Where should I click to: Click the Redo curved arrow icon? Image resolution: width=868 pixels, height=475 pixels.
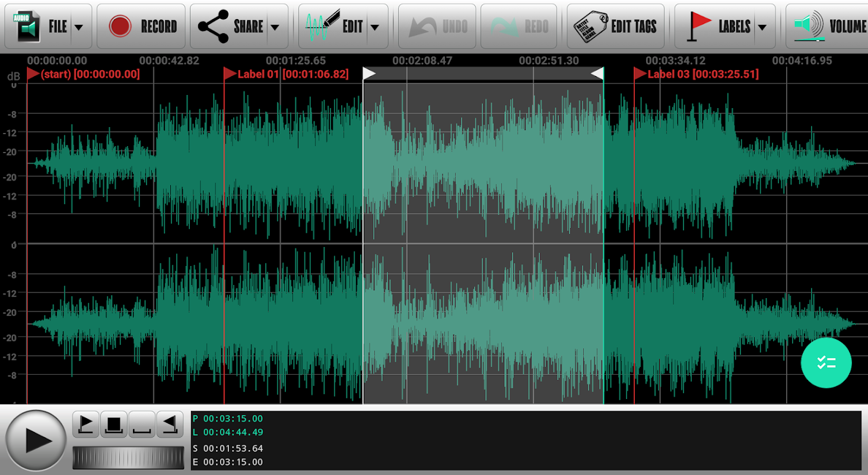505,27
